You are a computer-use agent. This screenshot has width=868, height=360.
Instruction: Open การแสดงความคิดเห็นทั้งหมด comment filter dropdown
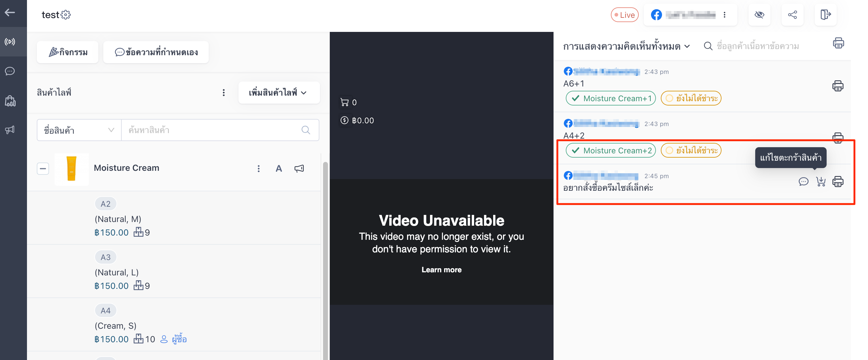[626, 46]
